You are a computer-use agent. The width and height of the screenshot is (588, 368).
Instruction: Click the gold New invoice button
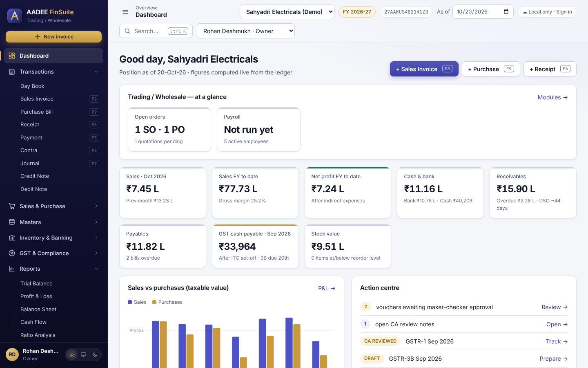53,37
